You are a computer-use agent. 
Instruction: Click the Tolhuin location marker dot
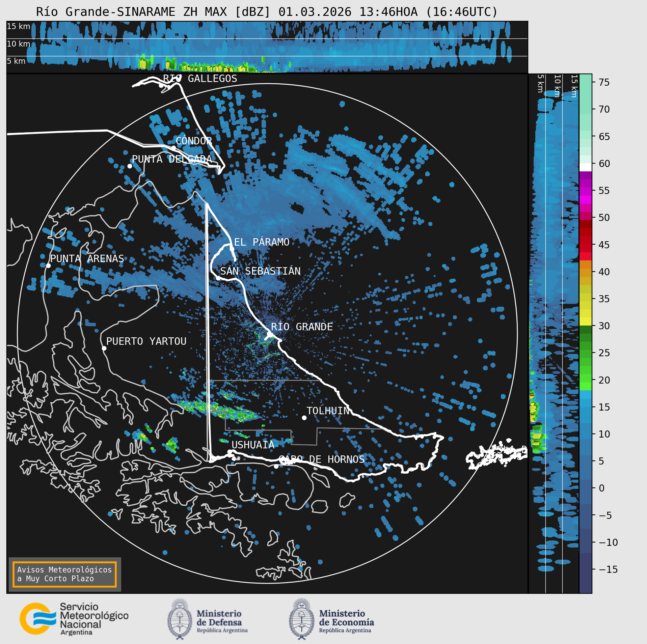point(304,418)
